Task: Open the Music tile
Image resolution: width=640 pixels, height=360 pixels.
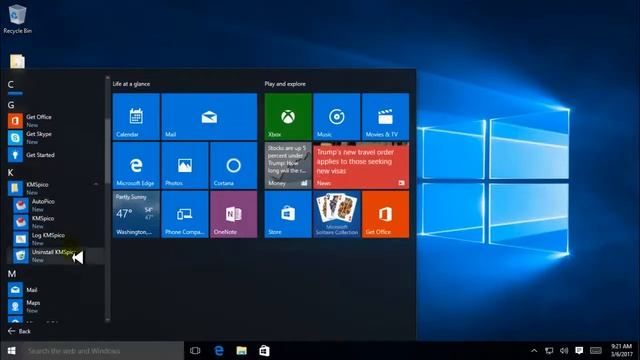Action: point(337,117)
